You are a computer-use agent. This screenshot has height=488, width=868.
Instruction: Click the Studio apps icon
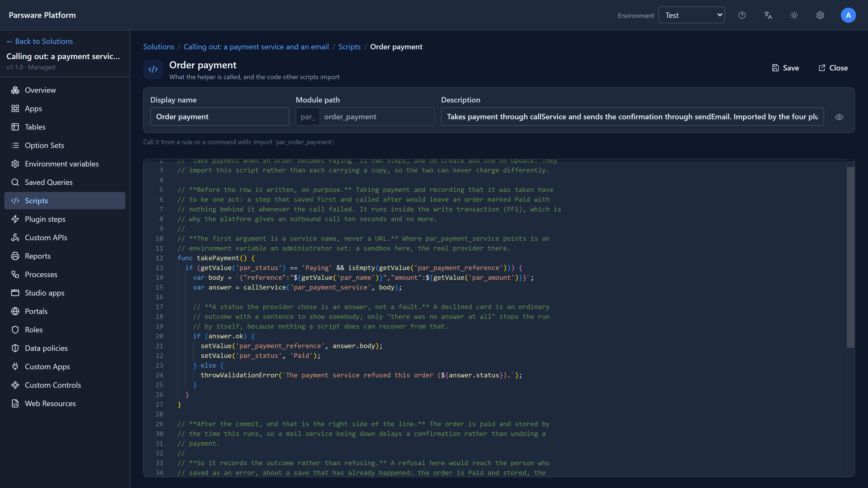click(x=15, y=293)
